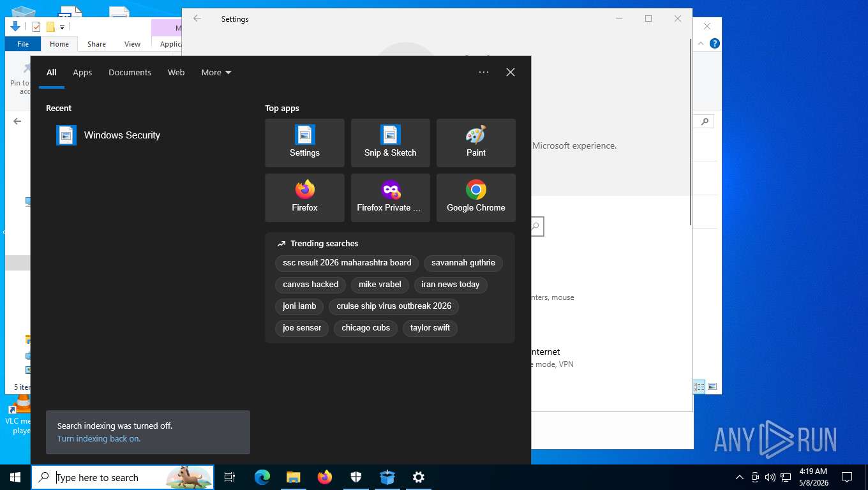Click taskbar clock showing 4:19 AM
The height and width of the screenshot is (490, 868).
coord(813,477)
